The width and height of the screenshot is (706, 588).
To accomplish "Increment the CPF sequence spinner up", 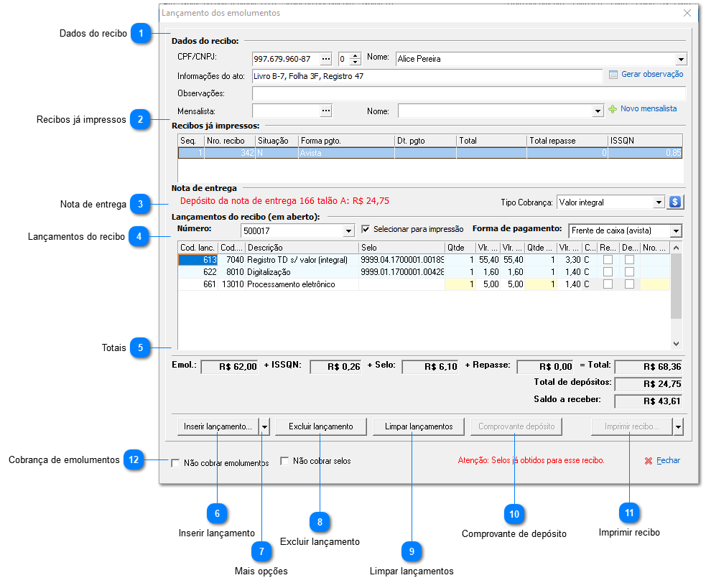I will click(x=356, y=56).
